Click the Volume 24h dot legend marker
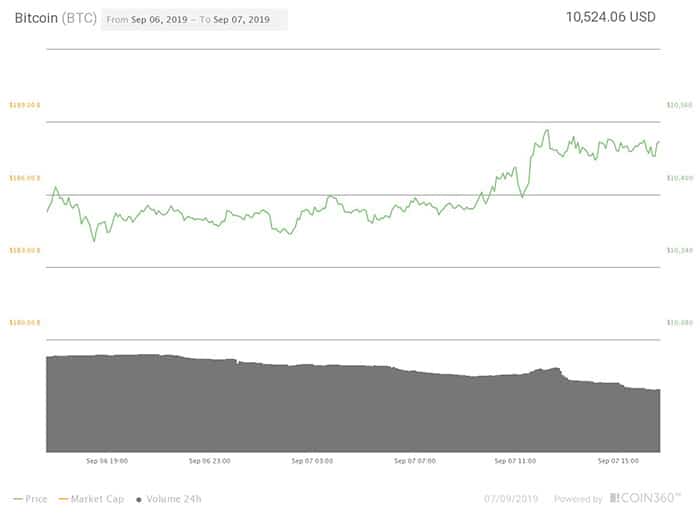700x525 pixels. [x=137, y=498]
